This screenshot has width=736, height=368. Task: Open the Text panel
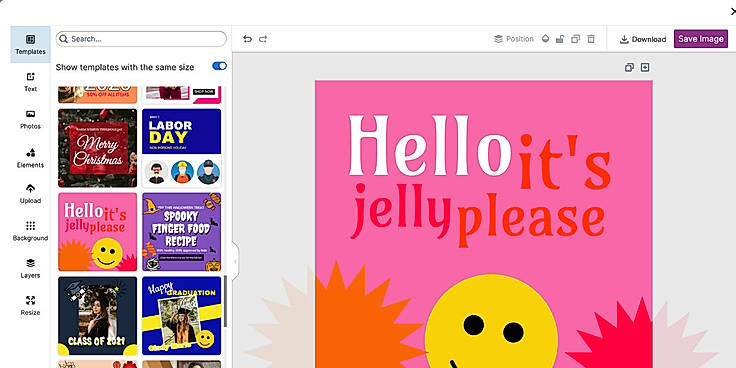(x=31, y=82)
